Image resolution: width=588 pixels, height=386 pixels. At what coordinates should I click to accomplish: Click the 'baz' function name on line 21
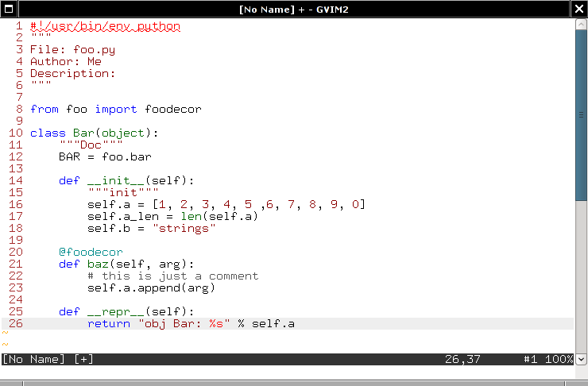pos(98,264)
